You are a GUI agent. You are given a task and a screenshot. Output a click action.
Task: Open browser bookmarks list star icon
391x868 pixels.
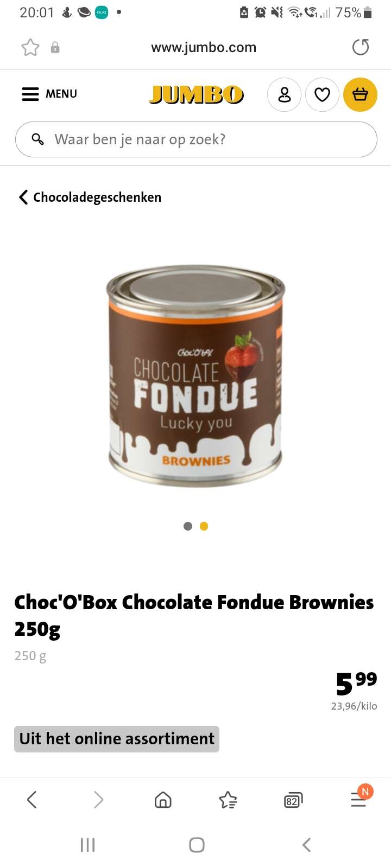(228, 800)
